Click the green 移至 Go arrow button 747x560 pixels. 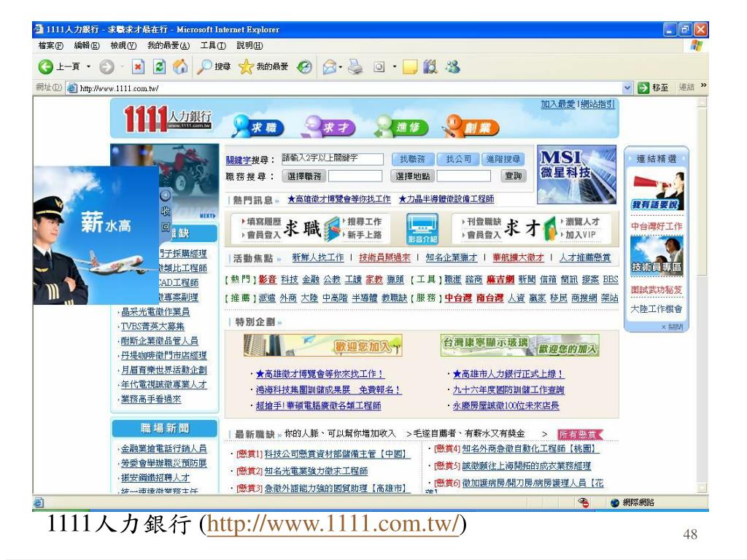coord(643,87)
